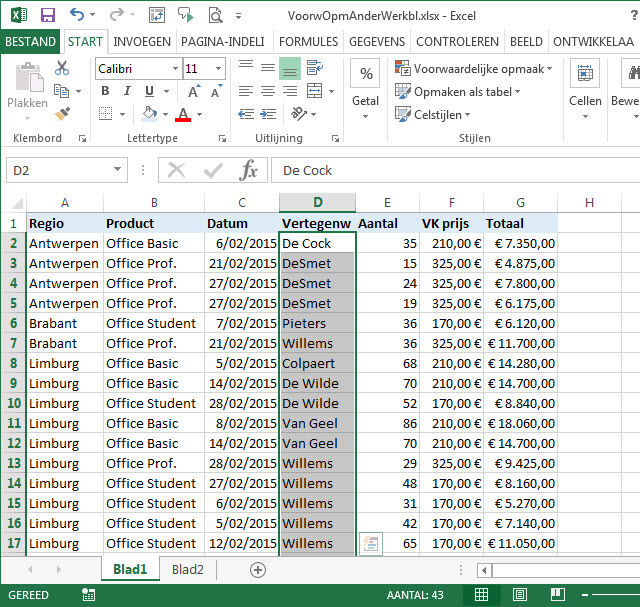Click the macro record status bar icon
The width and height of the screenshot is (640, 607).
89,595
